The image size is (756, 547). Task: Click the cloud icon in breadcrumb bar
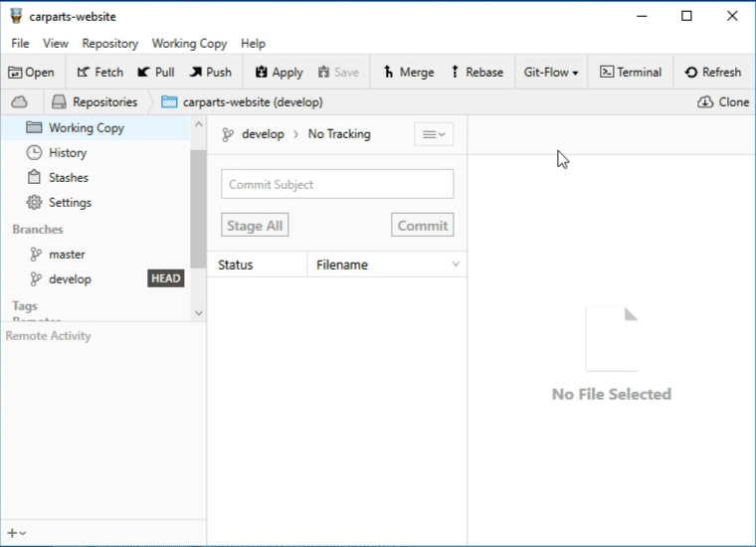click(19, 101)
